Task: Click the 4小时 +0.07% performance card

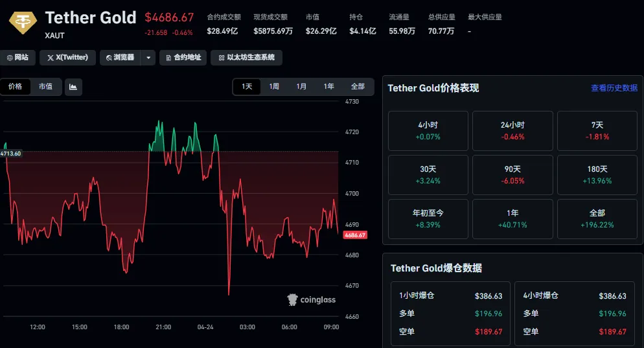Action: pyautogui.click(x=428, y=131)
